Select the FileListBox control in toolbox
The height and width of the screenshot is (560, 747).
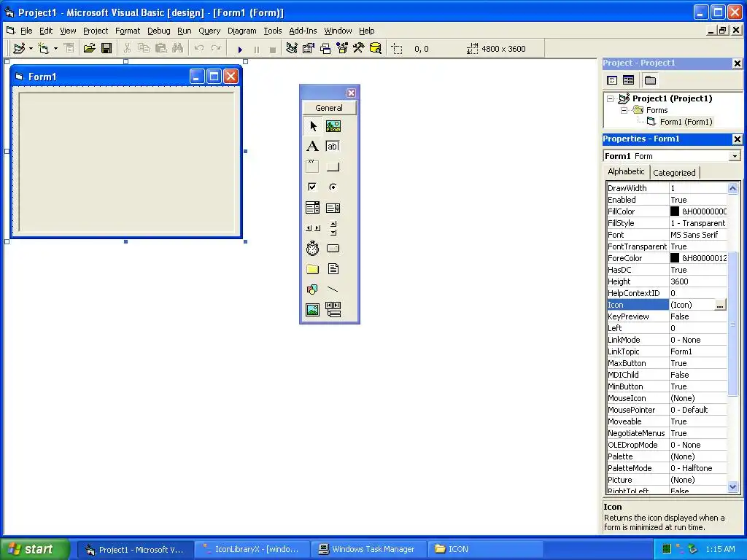pyautogui.click(x=333, y=269)
